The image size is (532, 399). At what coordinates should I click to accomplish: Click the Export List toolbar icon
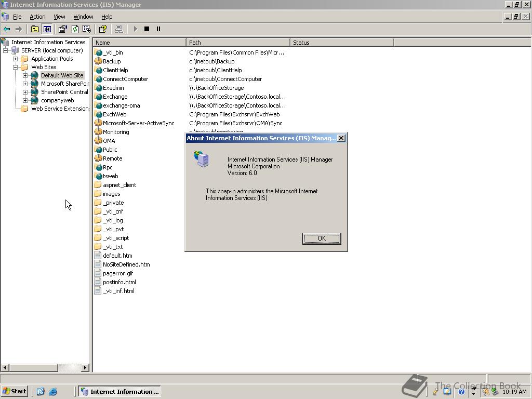coord(87,29)
